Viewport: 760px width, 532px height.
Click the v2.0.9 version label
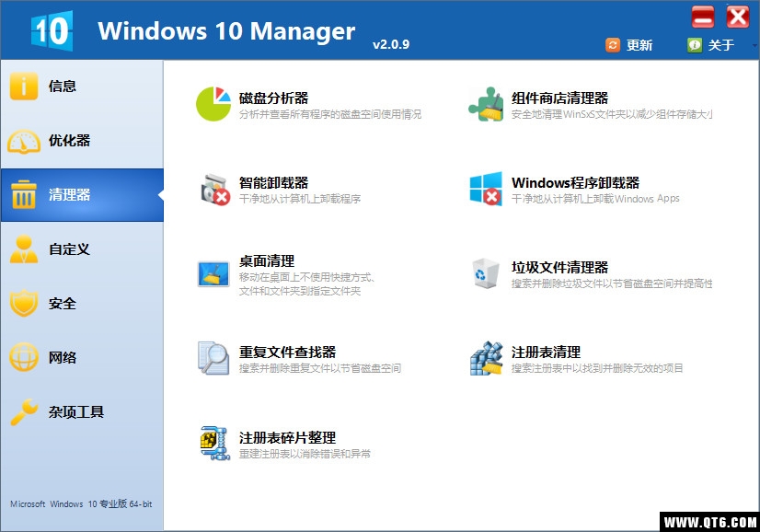391,44
